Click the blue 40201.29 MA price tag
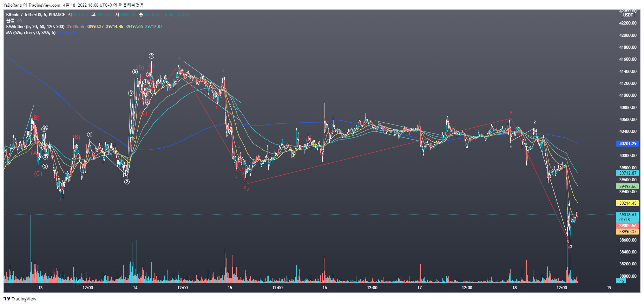The height and width of the screenshot is (305, 644). tap(627, 144)
